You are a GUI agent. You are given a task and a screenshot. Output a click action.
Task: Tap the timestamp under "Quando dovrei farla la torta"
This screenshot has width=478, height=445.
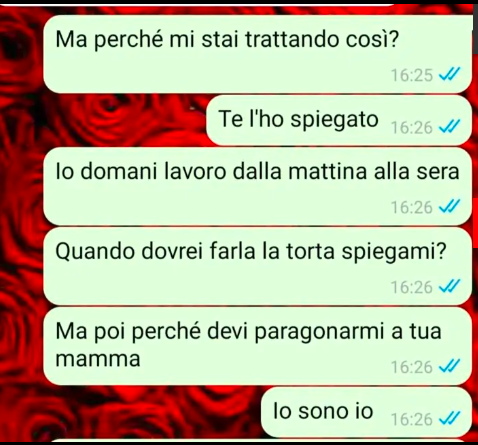pyautogui.click(x=412, y=287)
